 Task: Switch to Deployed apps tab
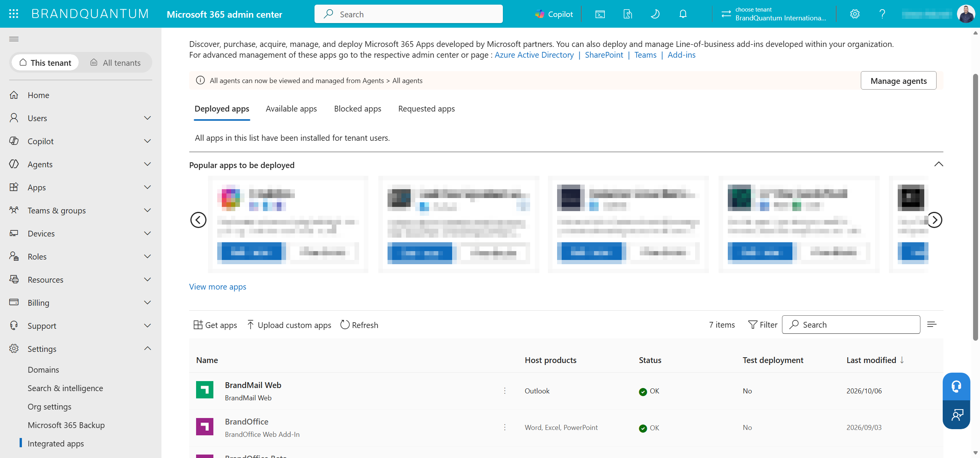222,109
